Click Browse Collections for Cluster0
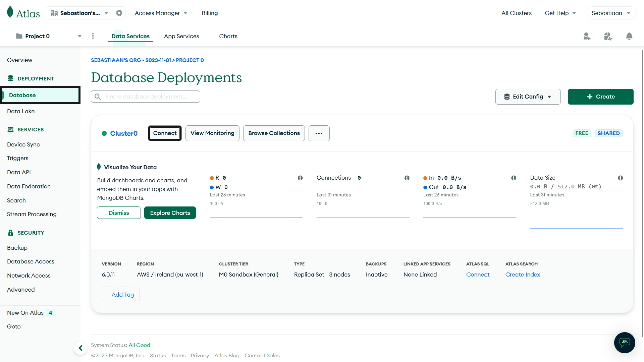 point(274,133)
